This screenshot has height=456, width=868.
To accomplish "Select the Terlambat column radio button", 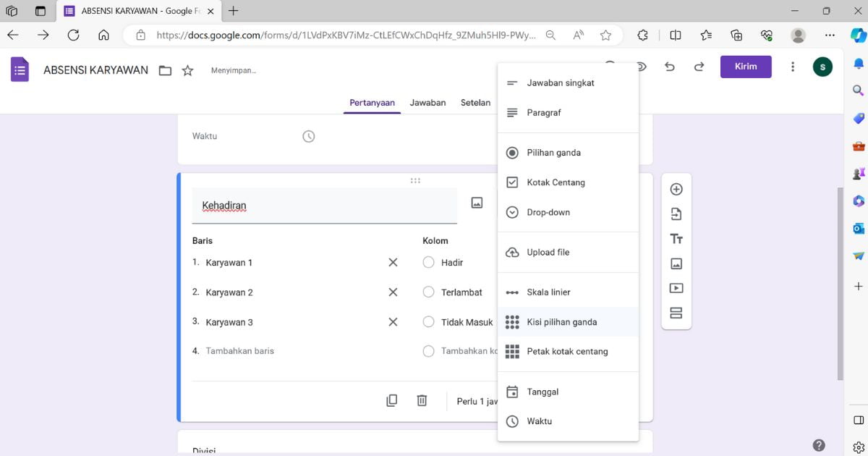I will click(x=428, y=292).
